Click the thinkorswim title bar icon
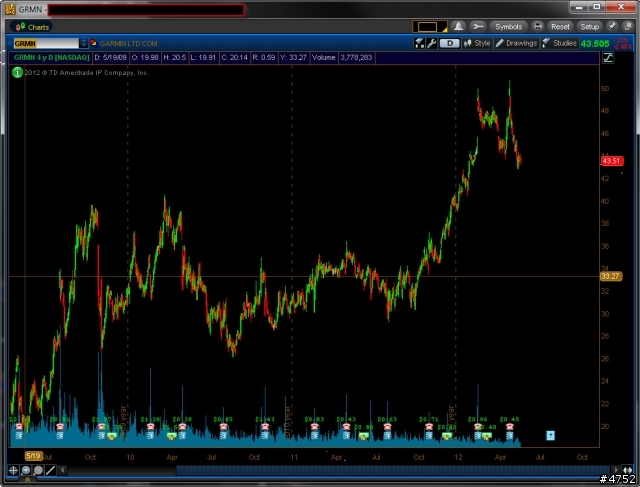The height and width of the screenshot is (487, 640). pos(10,9)
